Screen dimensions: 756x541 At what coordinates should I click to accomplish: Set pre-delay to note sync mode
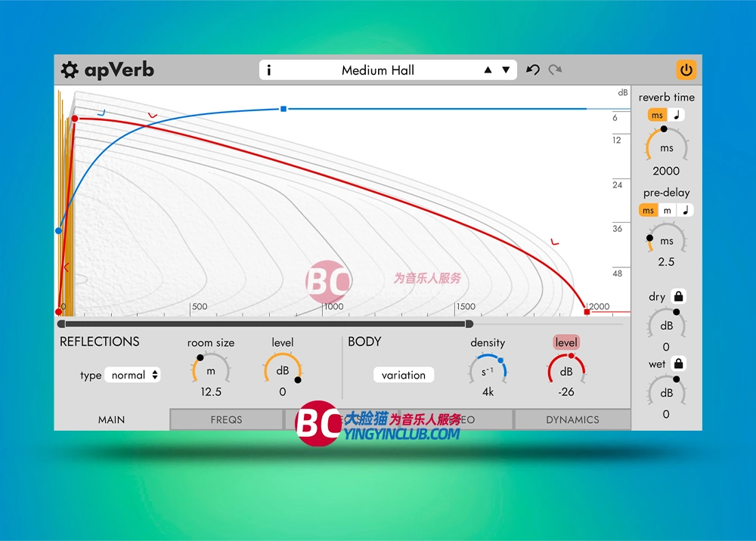(x=685, y=210)
